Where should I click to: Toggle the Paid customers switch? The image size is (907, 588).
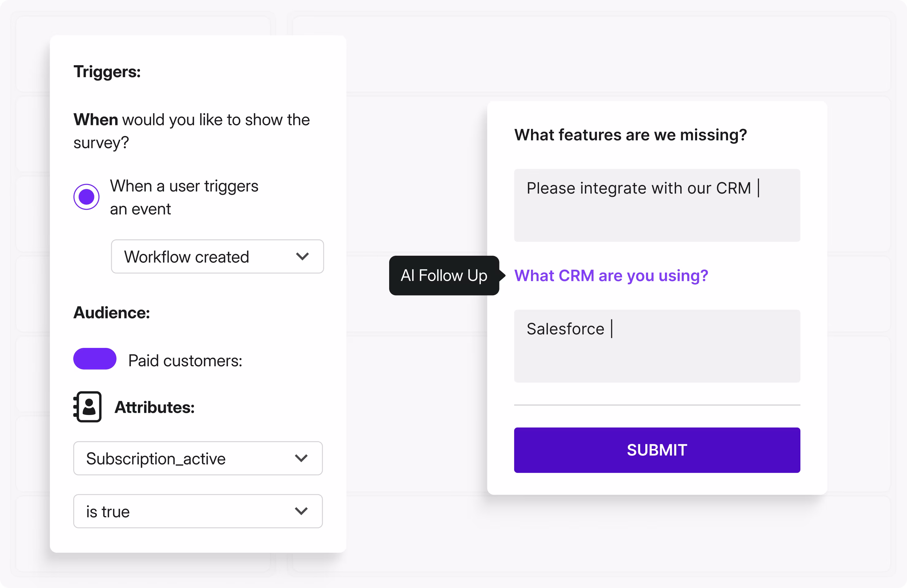95,359
